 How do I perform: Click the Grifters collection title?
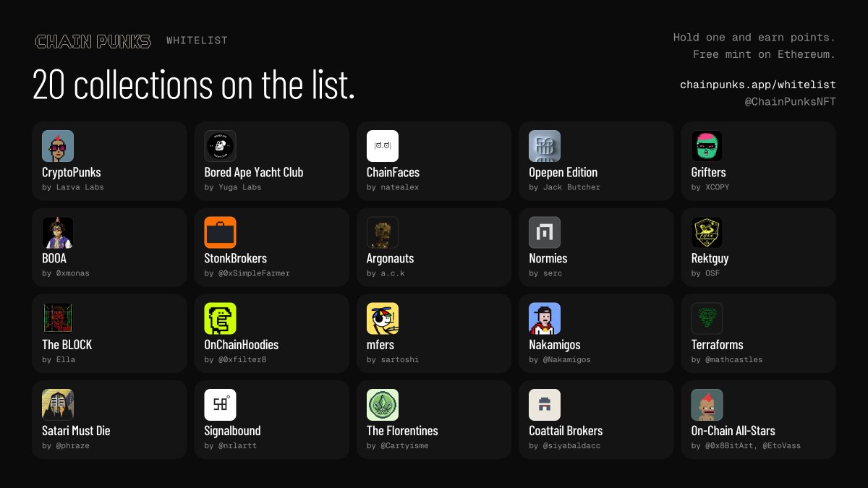709,172
